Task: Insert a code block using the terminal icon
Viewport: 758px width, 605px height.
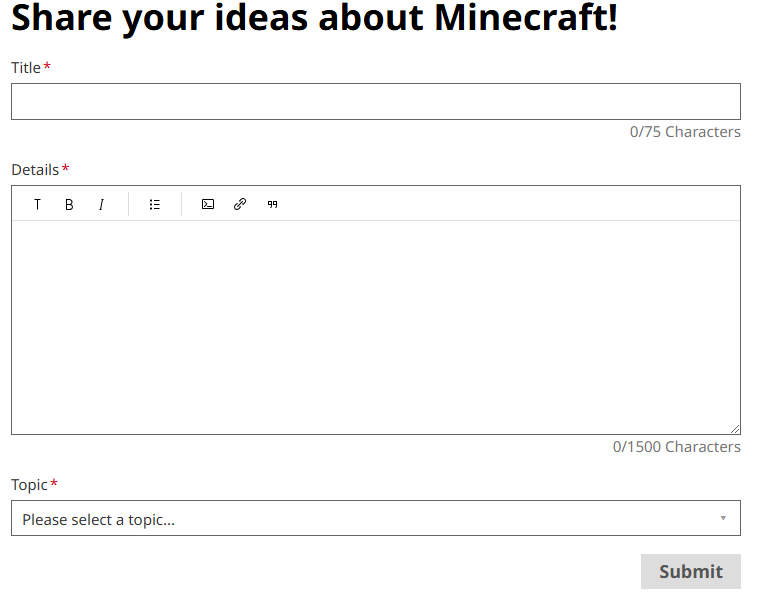Action: tap(208, 204)
